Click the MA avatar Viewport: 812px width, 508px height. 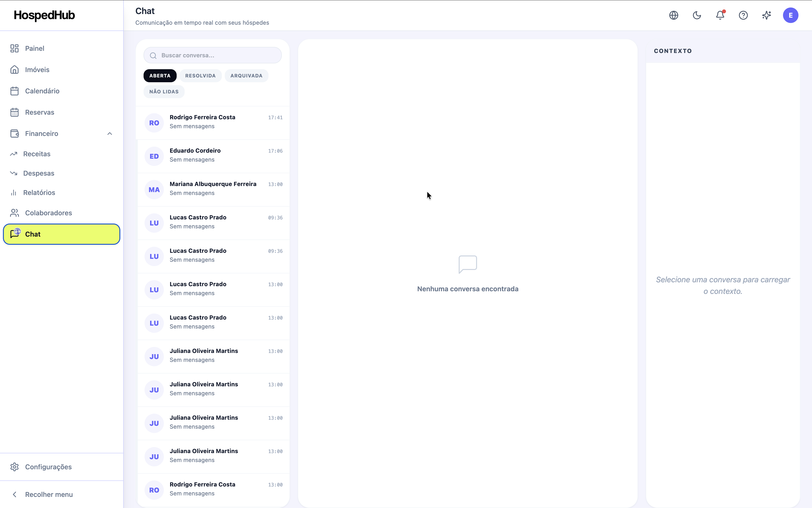click(154, 189)
